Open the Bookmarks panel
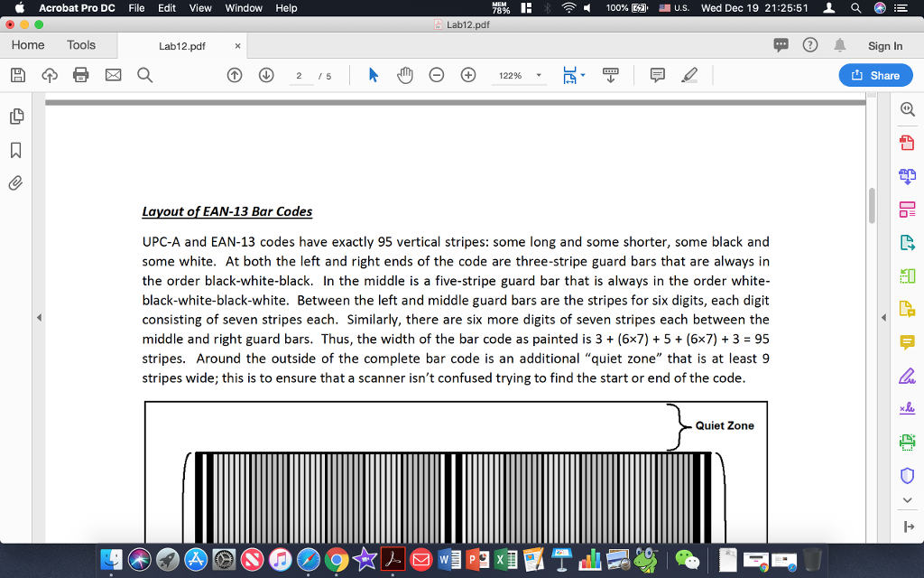 (14, 152)
